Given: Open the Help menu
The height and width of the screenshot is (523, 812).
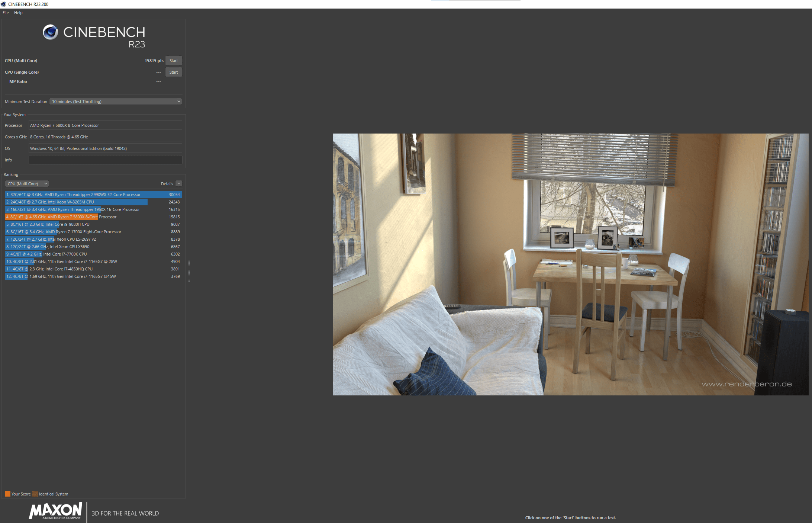Looking at the screenshot, I should [18, 13].
